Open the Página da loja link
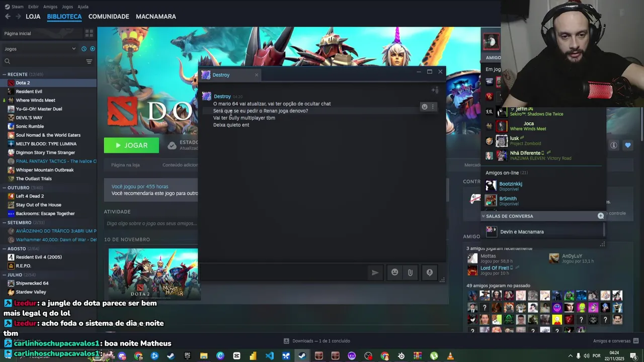Viewport: 644px width, 362px height. point(125,165)
